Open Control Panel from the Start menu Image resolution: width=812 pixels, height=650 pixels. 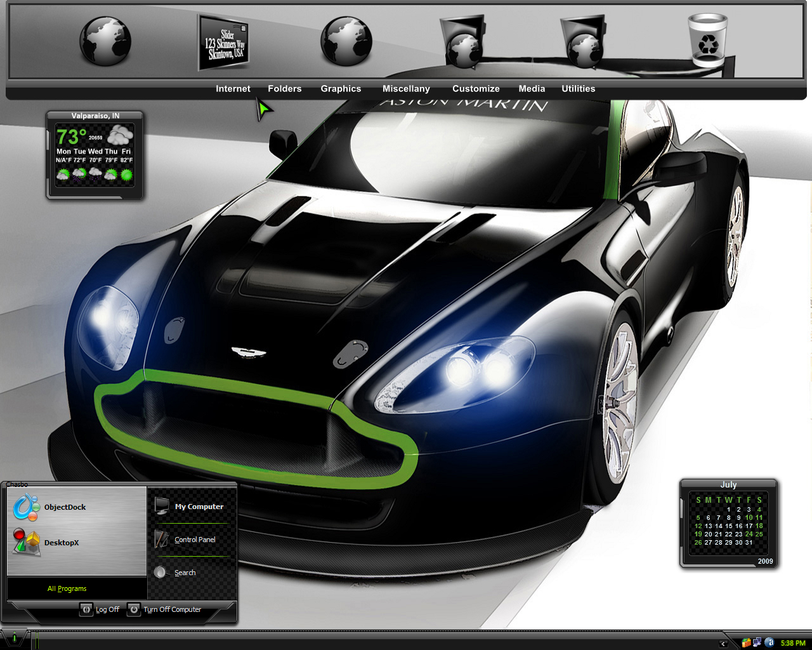pos(185,540)
